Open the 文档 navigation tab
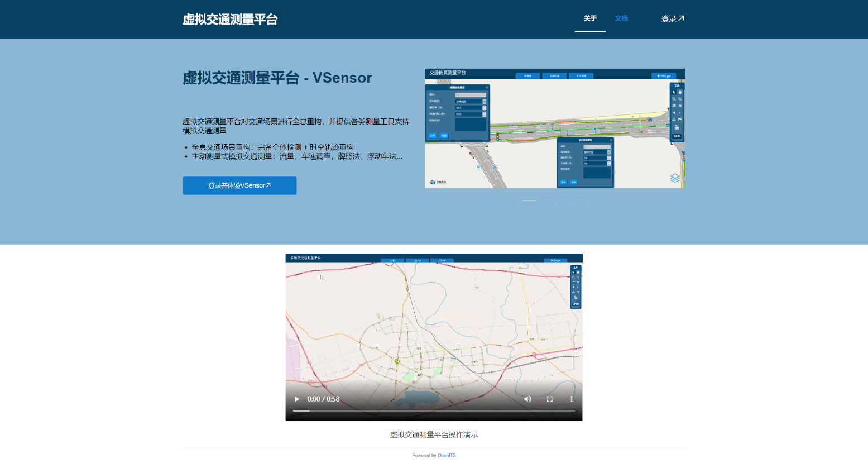 point(621,18)
